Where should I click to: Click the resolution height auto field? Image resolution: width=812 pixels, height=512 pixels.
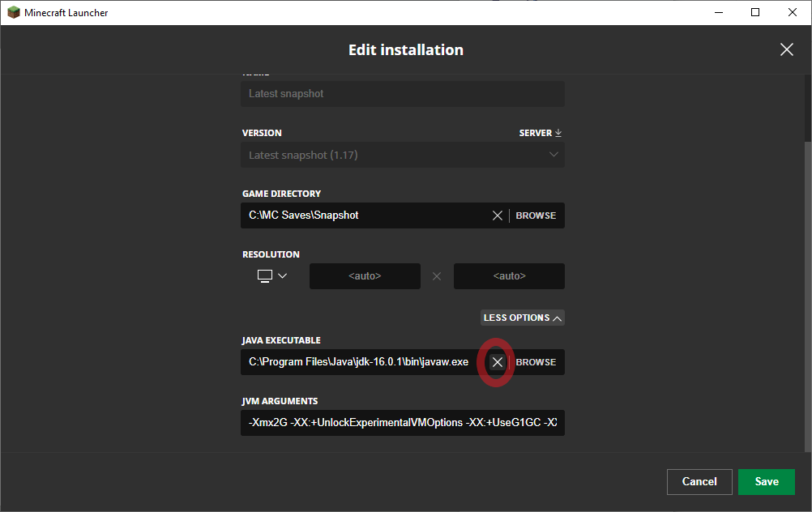509,276
